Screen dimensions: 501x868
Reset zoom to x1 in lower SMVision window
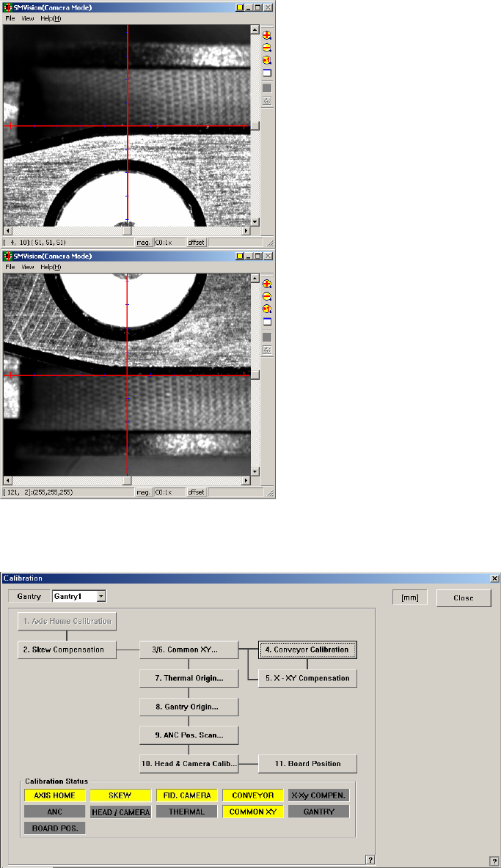(x=267, y=309)
